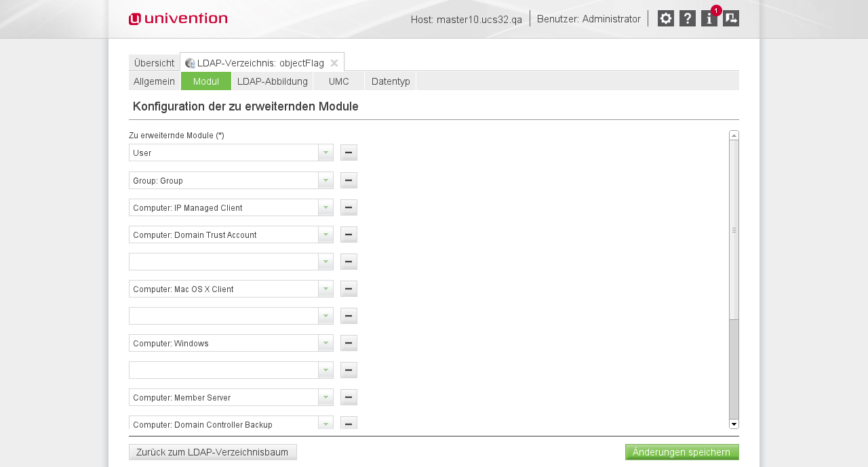Remove the Group: Group module entry
The width and height of the screenshot is (868, 467).
[x=349, y=180]
